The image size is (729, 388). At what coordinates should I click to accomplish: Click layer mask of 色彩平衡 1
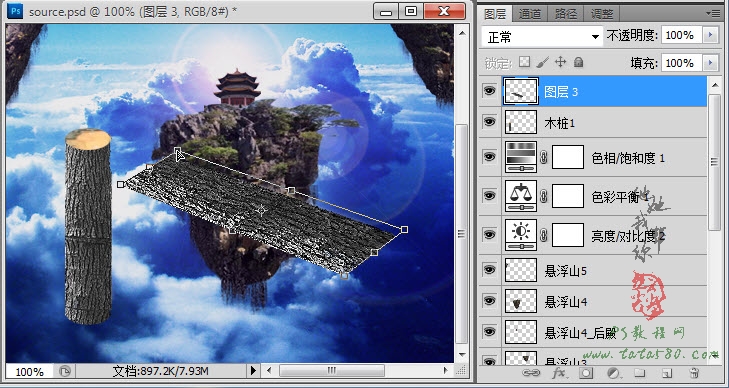[x=568, y=196]
